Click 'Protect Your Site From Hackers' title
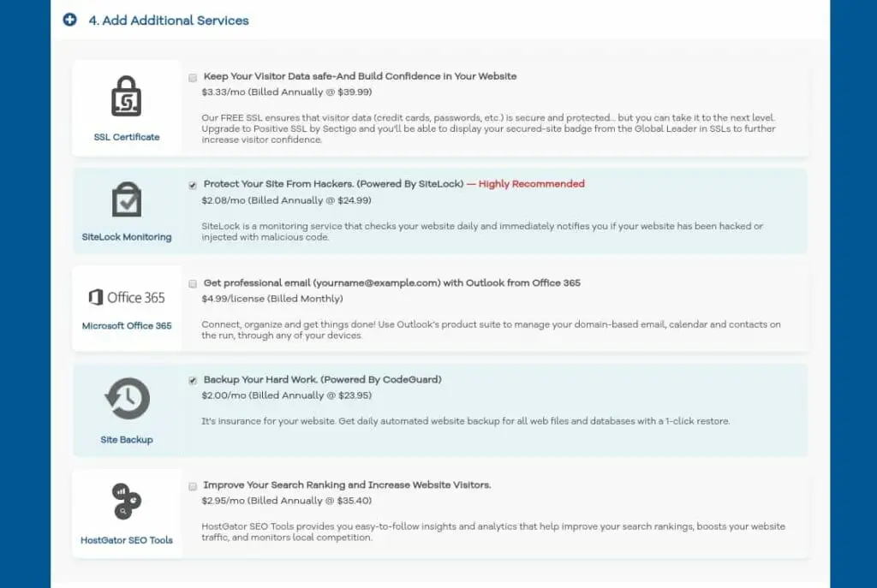 tap(334, 184)
